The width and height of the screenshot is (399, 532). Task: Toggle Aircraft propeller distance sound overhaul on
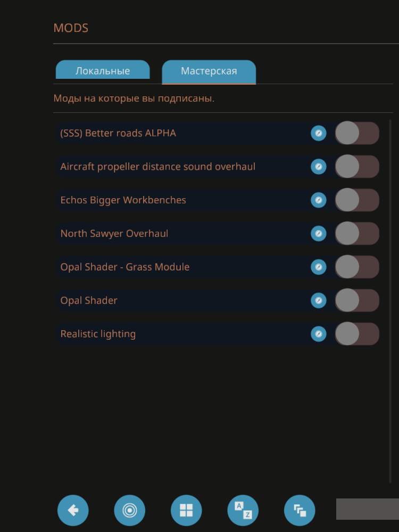click(356, 167)
